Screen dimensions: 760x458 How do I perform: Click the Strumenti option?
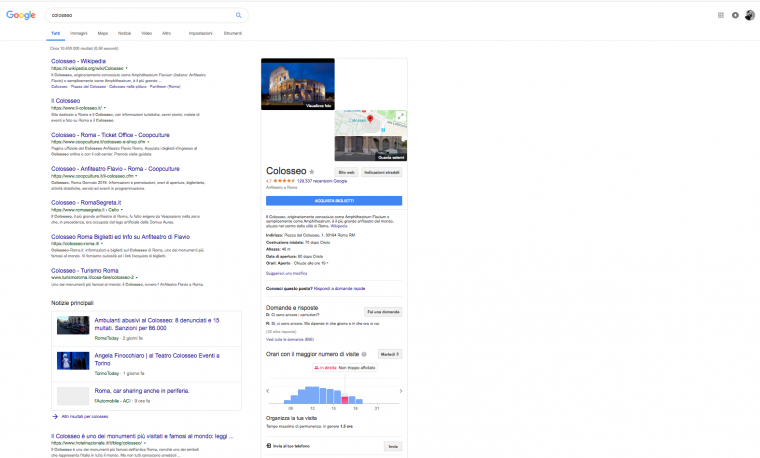tap(233, 33)
